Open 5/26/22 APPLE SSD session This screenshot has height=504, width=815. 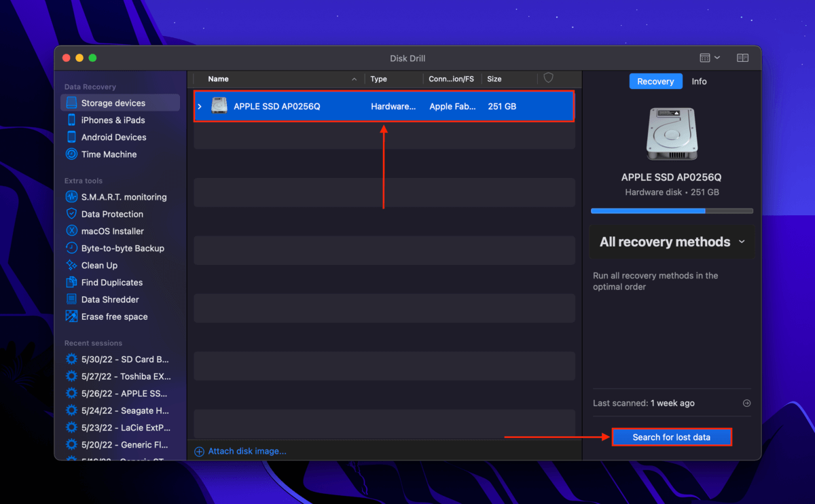coord(117,393)
